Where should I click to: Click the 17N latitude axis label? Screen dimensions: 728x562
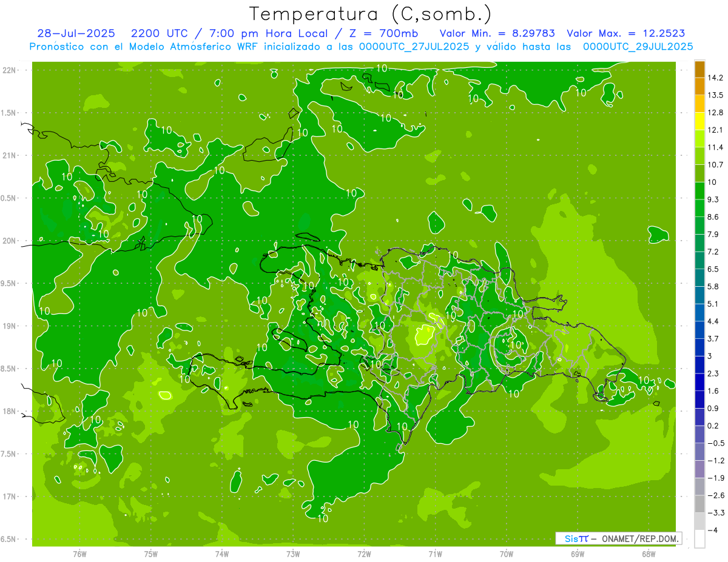coord(9,497)
